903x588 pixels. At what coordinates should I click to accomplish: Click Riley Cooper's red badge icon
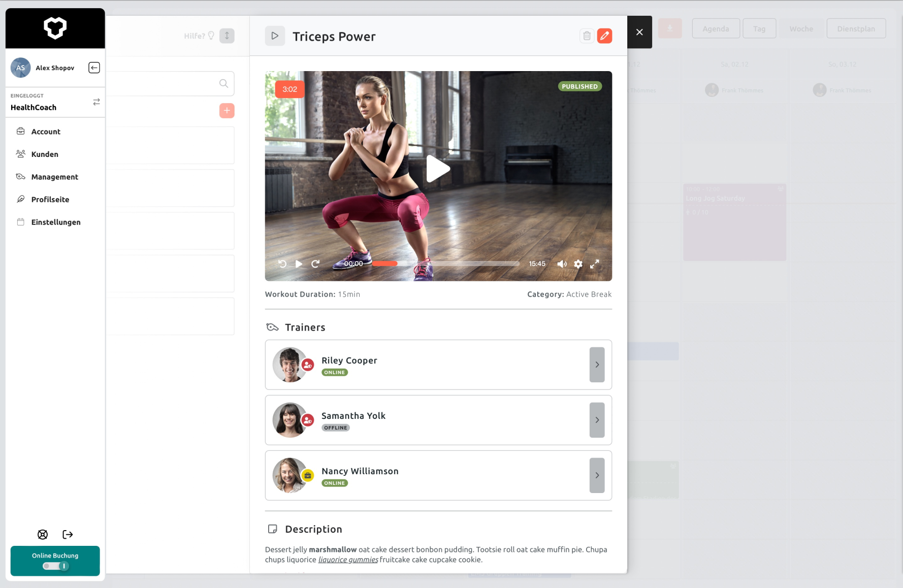[x=307, y=365]
